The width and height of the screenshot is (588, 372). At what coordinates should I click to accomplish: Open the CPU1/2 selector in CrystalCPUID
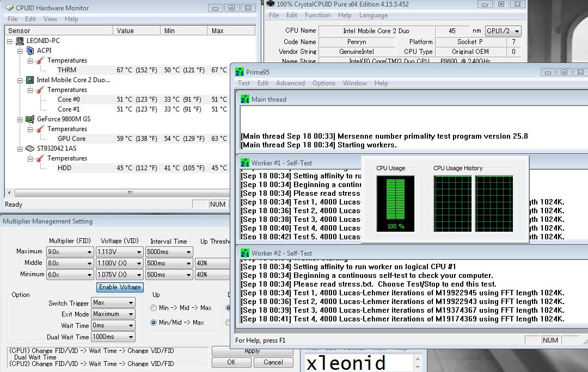503,31
